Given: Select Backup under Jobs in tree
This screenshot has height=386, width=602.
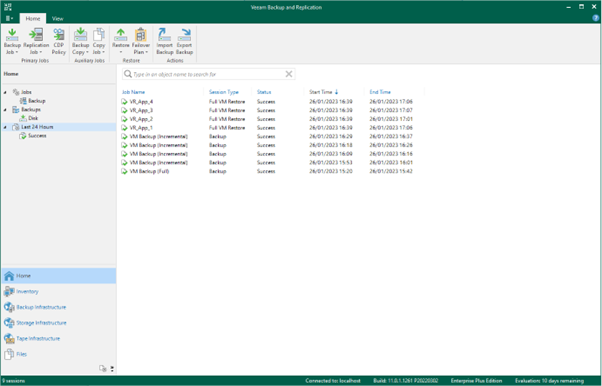Looking at the screenshot, I should coord(36,101).
